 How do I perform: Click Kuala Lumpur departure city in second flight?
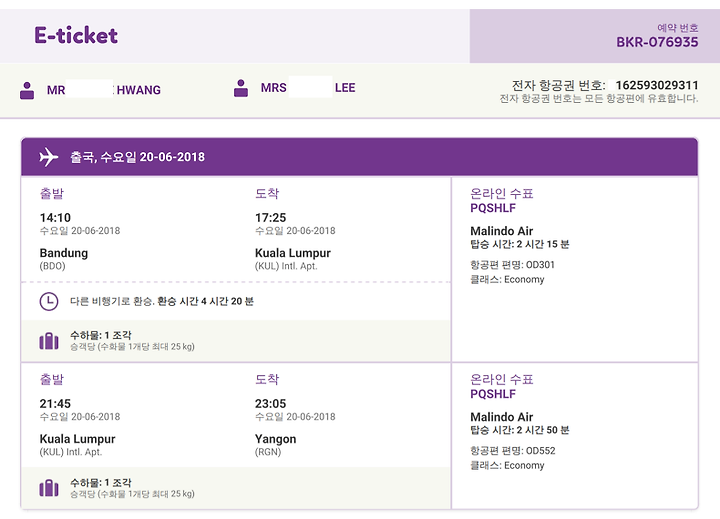(77, 439)
